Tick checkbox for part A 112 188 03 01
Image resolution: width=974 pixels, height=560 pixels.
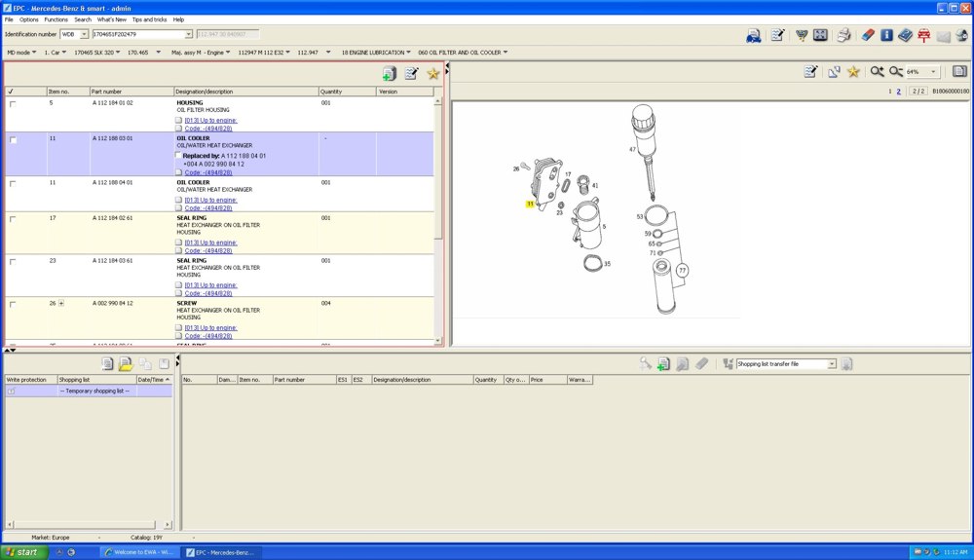tap(13, 140)
